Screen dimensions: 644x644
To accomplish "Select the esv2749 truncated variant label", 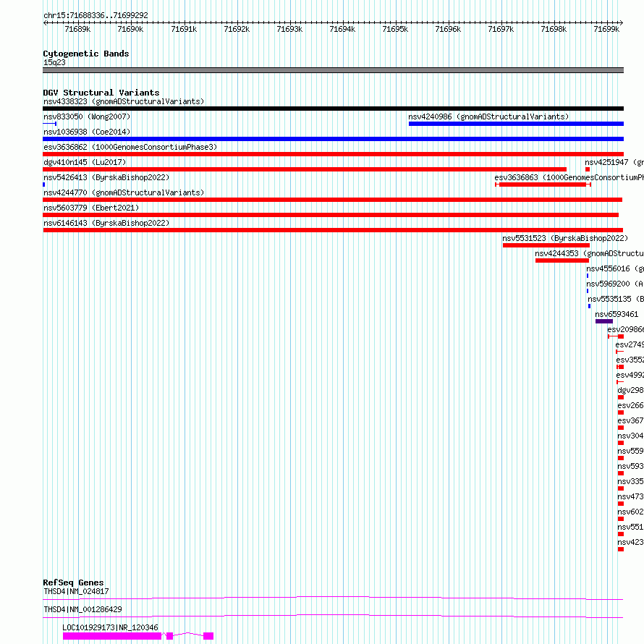I will click(x=630, y=344).
